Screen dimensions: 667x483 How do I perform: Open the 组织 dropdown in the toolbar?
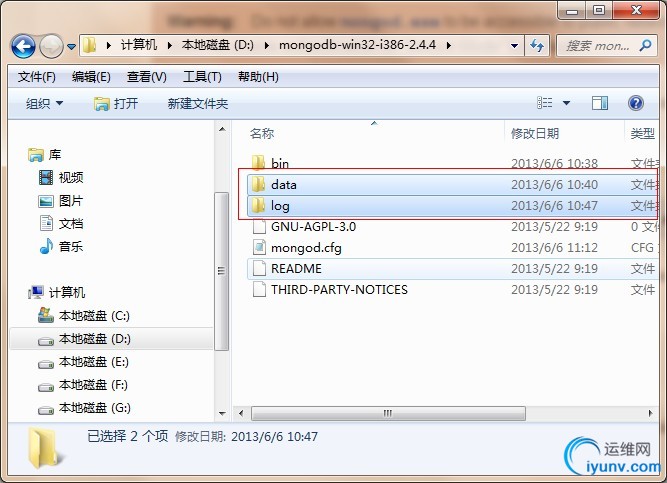pos(44,103)
